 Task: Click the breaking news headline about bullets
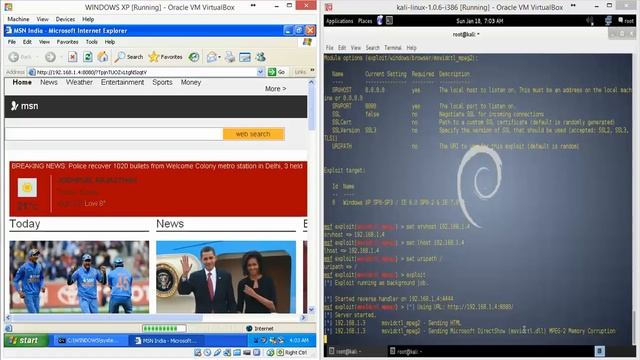tap(157, 166)
